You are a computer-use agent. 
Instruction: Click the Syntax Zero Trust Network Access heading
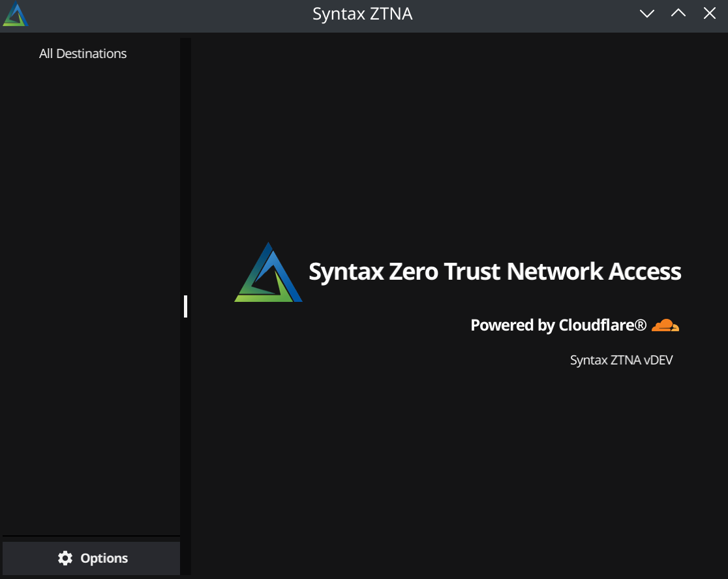click(494, 271)
